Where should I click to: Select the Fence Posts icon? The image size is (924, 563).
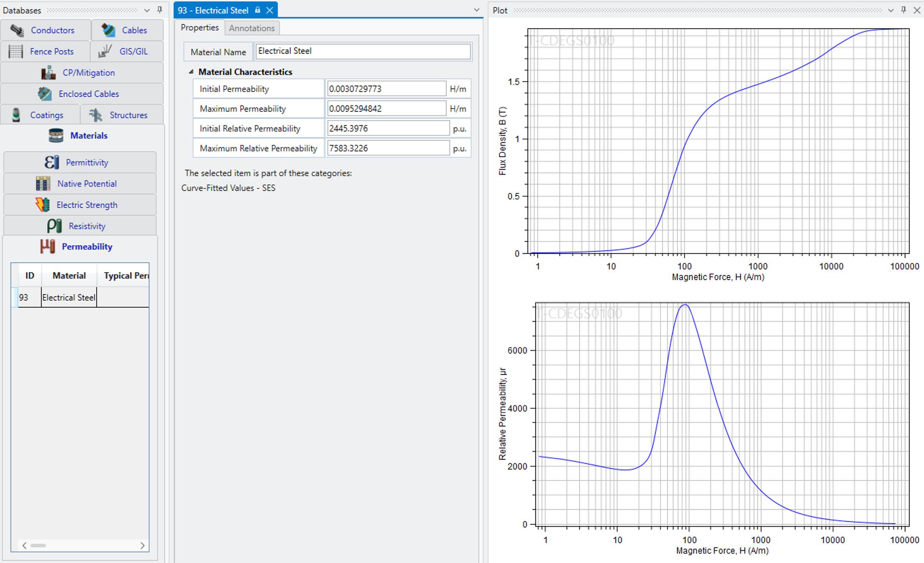point(16,52)
